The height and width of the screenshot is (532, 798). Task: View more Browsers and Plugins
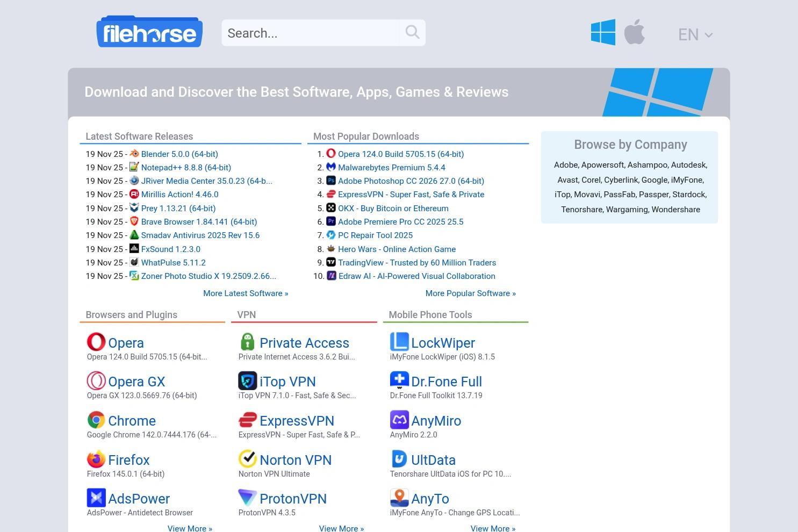pyautogui.click(x=190, y=528)
